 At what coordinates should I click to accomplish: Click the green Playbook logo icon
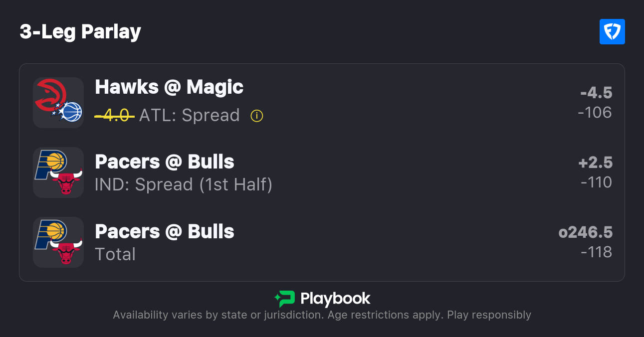point(285,299)
